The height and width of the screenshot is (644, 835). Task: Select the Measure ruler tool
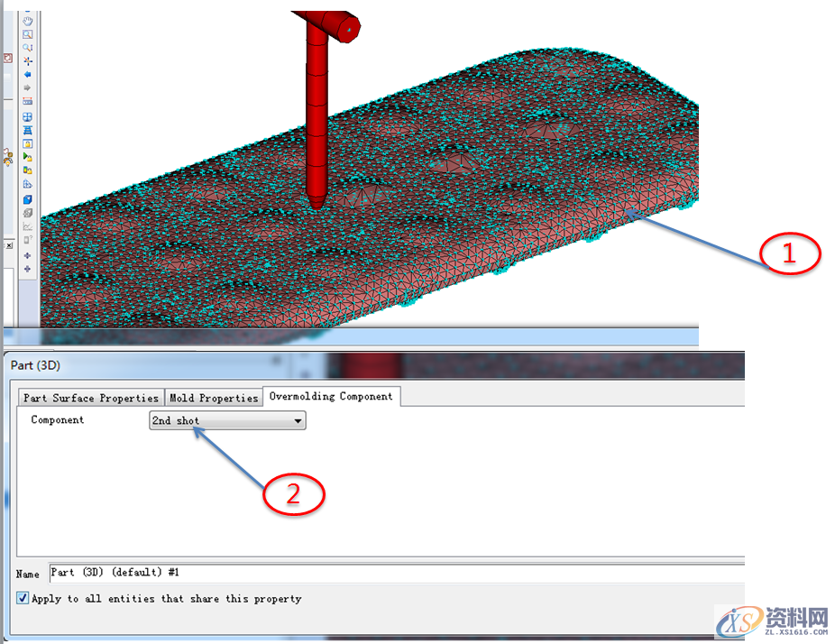[x=28, y=101]
